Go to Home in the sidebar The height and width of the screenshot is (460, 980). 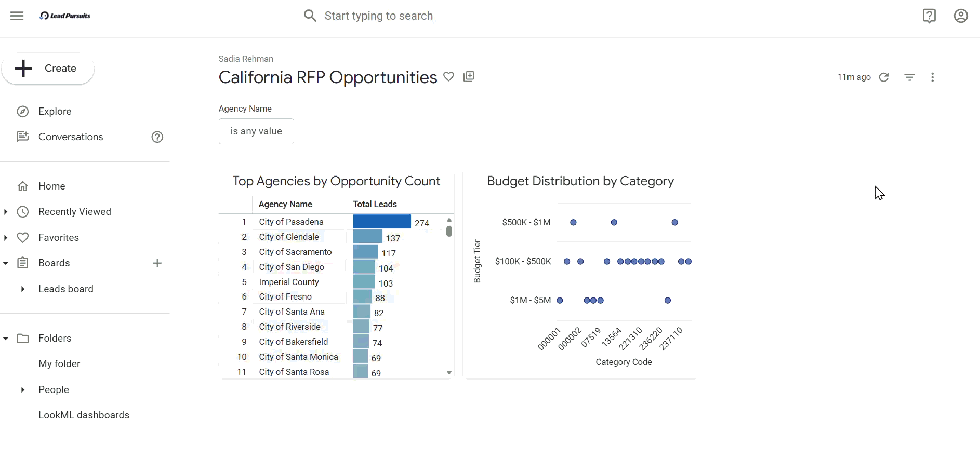pyautogui.click(x=52, y=186)
